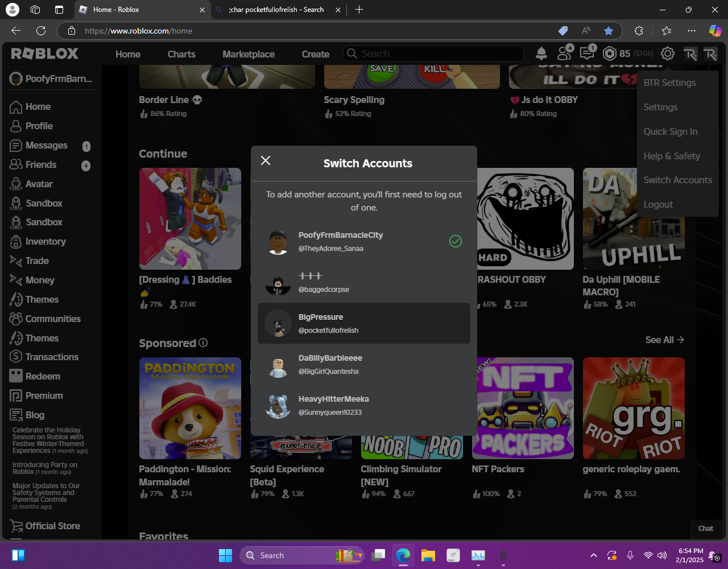Select Settings from gear menu

coord(660,107)
